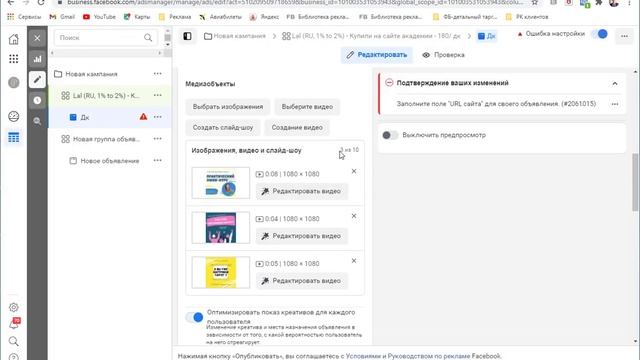This screenshot has height=360, width=640.
Task: Open the performance chart icon
Action: 37,59
